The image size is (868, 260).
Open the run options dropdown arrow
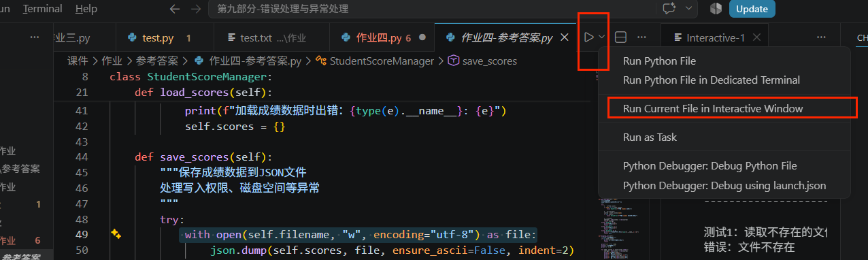[x=601, y=37]
